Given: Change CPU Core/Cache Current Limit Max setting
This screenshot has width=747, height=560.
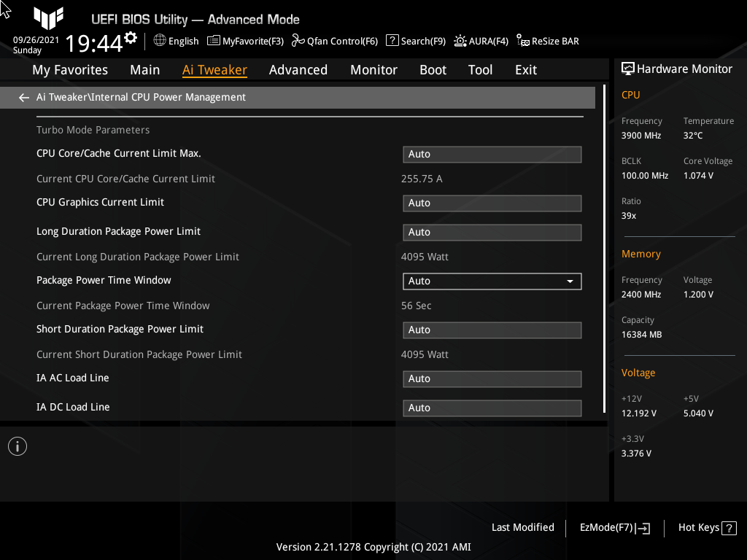Looking at the screenshot, I should [492, 154].
